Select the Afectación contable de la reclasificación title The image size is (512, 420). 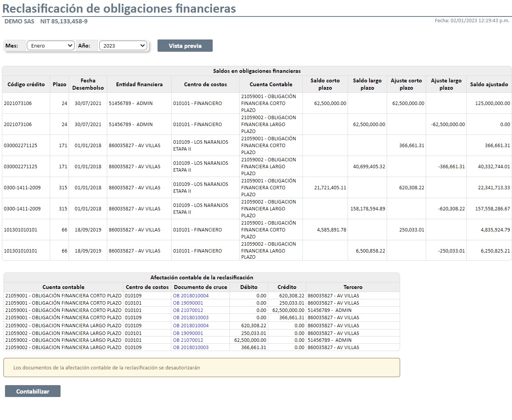(202, 277)
